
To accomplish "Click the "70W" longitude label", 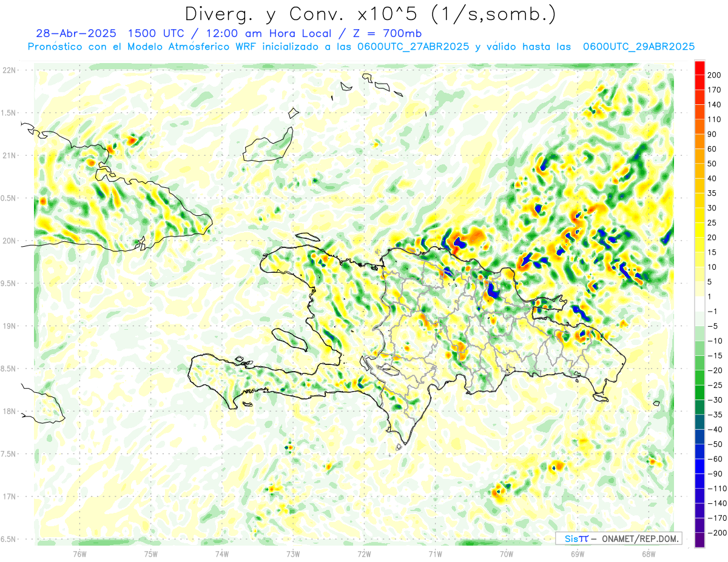I will point(506,554).
